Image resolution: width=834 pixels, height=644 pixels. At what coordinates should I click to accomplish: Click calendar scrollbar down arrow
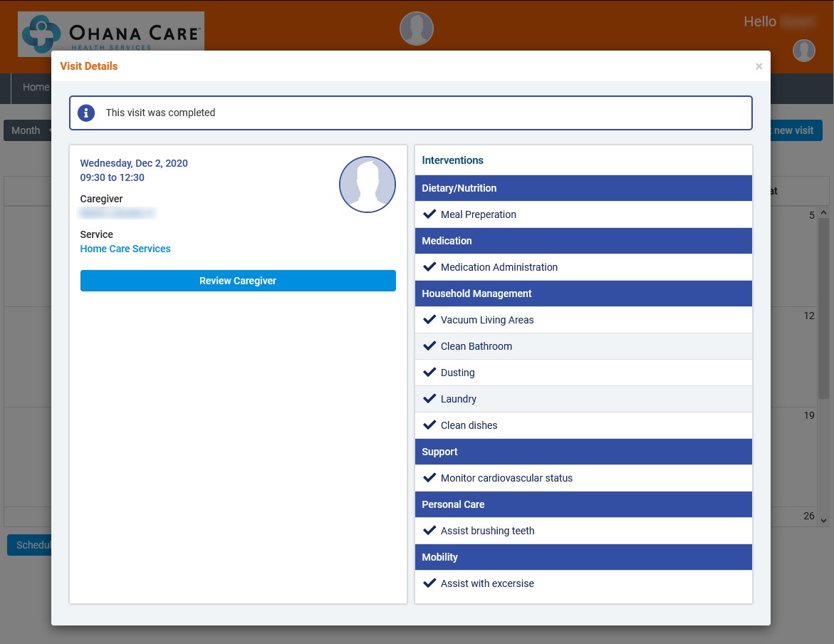(x=824, y=521)
